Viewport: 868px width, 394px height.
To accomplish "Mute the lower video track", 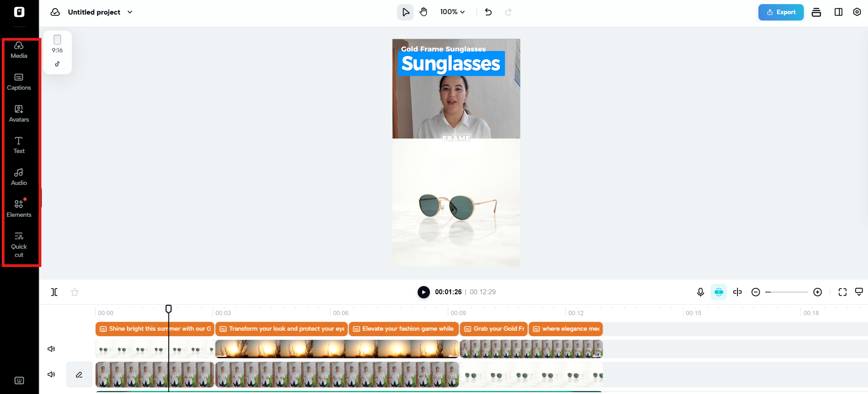I will [x=51, y=374].
